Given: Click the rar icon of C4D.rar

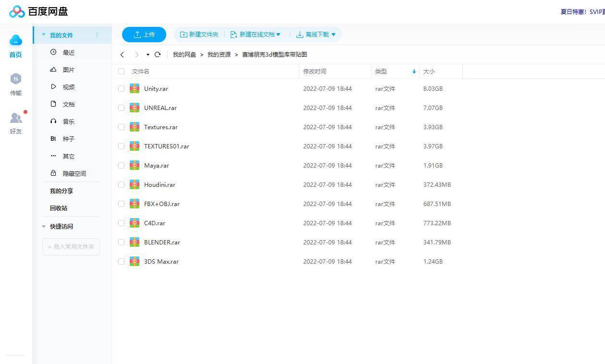Looking at the screenshot, I should click(x=135, y=223).
